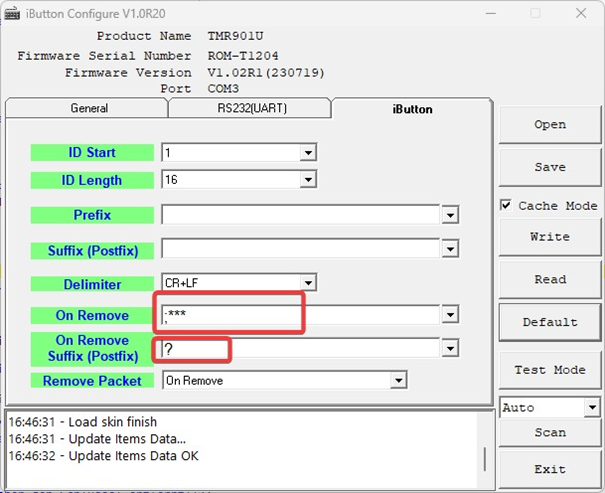
Task: Open the Delimiter CR+LF dropdown
Action: tap(308, 284)
